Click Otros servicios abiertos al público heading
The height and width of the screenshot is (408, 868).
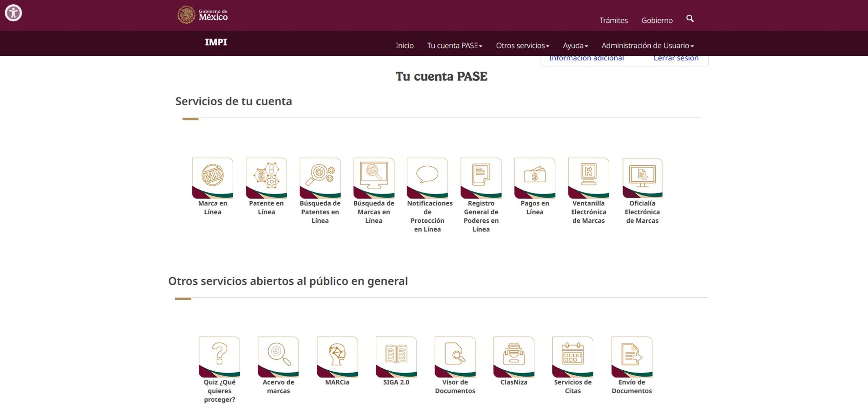coord(288,281)
